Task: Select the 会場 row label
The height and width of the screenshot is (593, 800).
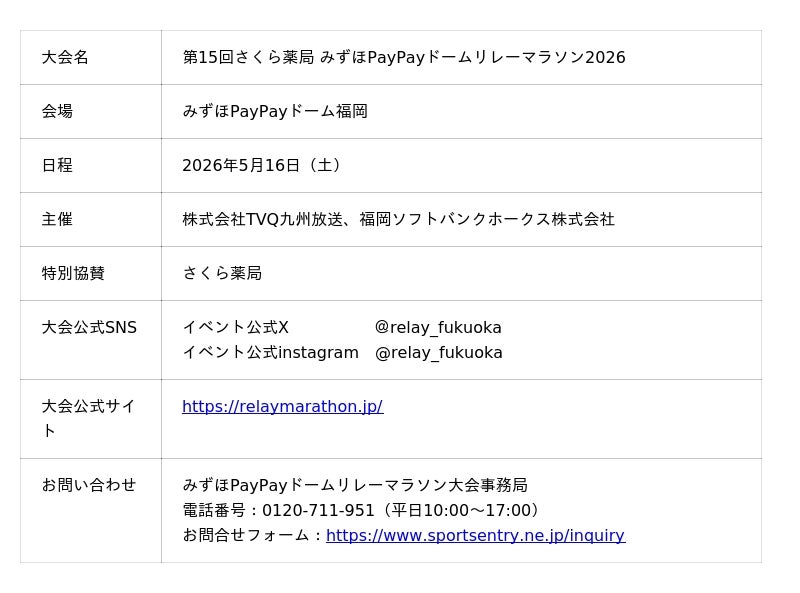Action: pyautogui.click(x=57, y=111)
